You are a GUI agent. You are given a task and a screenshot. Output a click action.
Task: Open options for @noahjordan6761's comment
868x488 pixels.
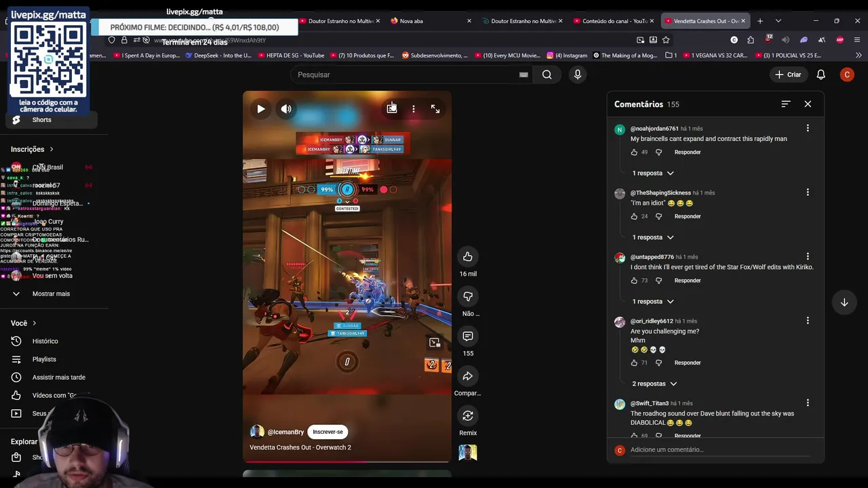808,128
